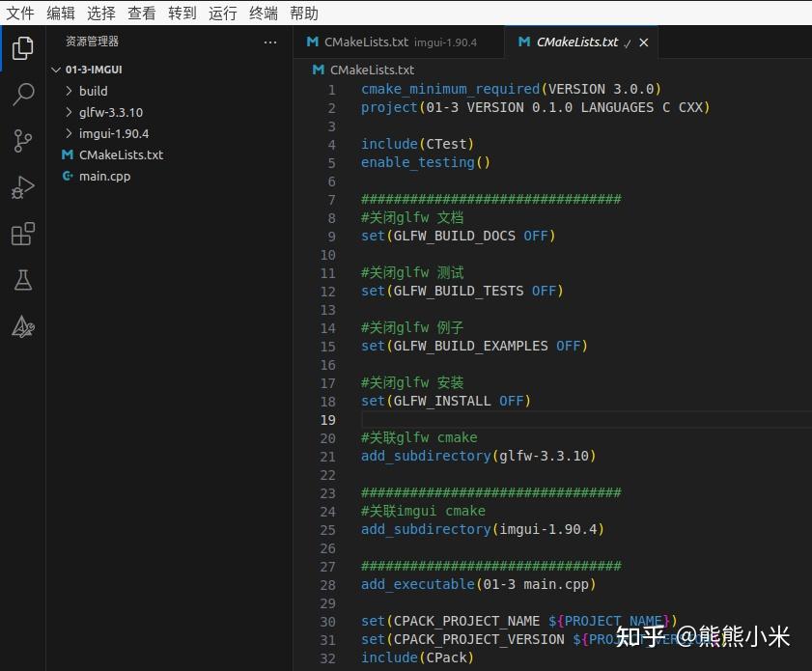Open the Search panel icon
The height and width of the screenshot is (671, 812).
[x=23, y=94]
